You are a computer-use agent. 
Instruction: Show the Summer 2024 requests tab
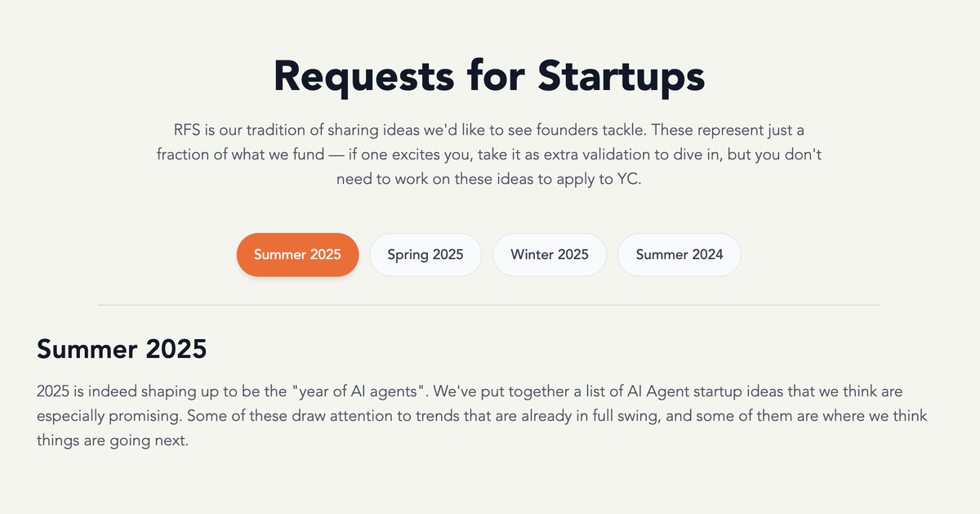[x=679, y=254]
